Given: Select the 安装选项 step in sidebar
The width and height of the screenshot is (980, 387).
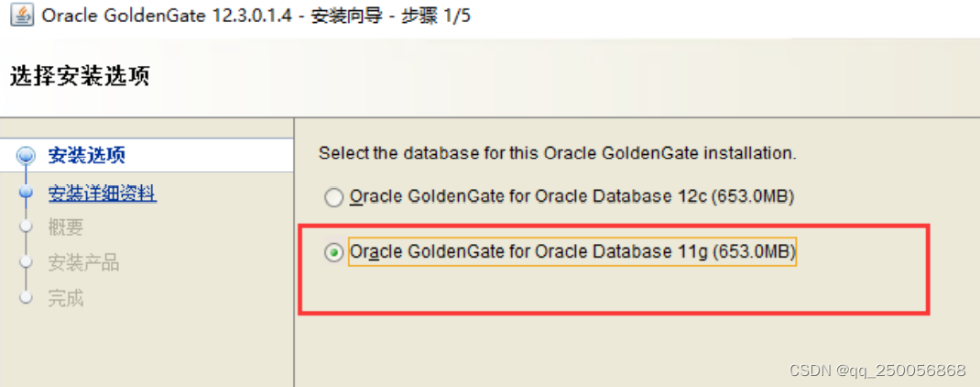Looking at the screenshot, I should click(86, 155).
